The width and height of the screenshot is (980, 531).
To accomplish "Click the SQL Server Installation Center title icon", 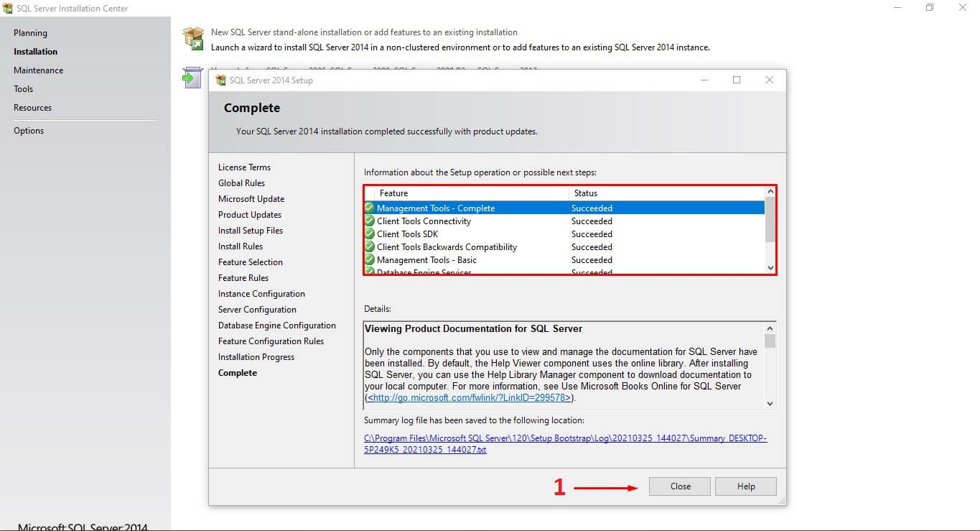I will (x=8, y=9).
